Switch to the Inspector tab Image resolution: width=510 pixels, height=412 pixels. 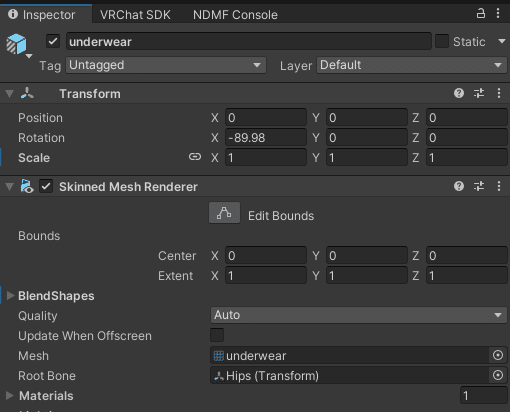tap(46, 14)
